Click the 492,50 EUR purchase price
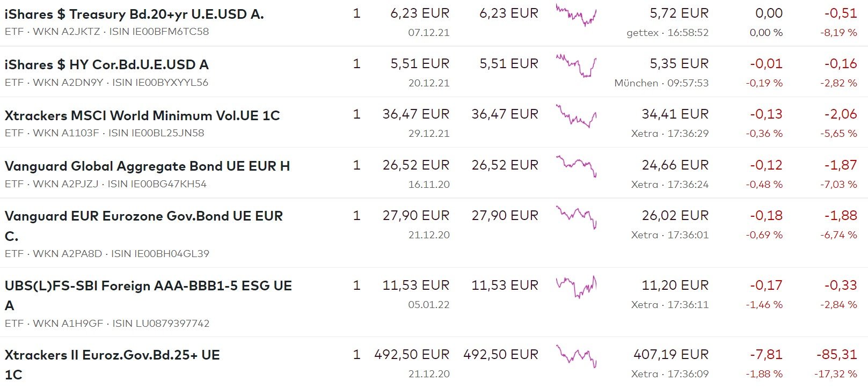Screen dimensions: 868x388 coord(412,355)
